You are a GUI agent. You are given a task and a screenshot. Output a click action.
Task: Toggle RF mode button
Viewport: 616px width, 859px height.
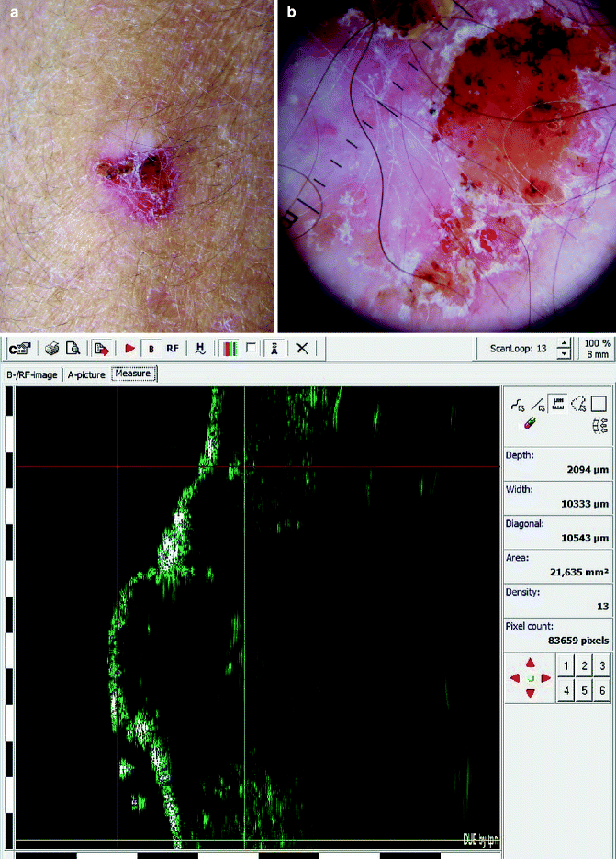click(x=172, y=349)
